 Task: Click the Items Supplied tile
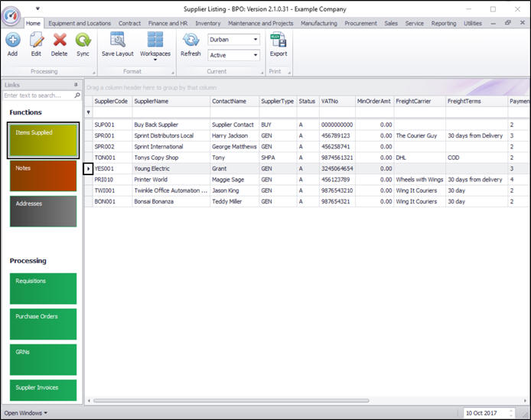pyautogui.click(x=44, y=139)
